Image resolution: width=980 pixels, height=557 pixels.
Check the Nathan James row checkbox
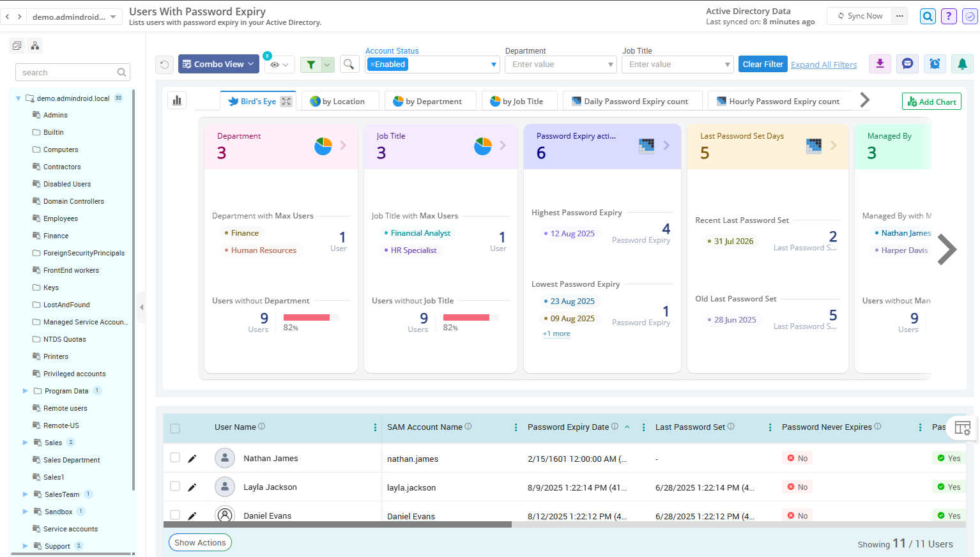(x=175, y=457)
